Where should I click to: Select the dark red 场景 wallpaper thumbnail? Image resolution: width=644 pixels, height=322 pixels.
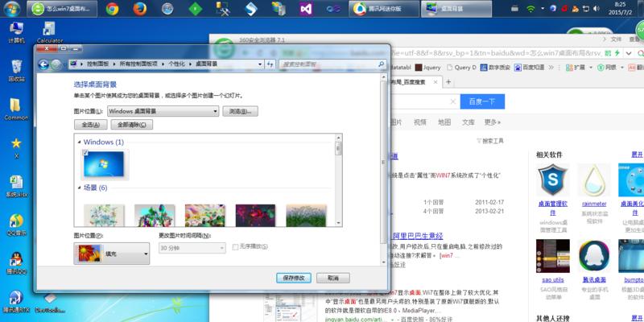pyautogui.click(x=255, y=215)
